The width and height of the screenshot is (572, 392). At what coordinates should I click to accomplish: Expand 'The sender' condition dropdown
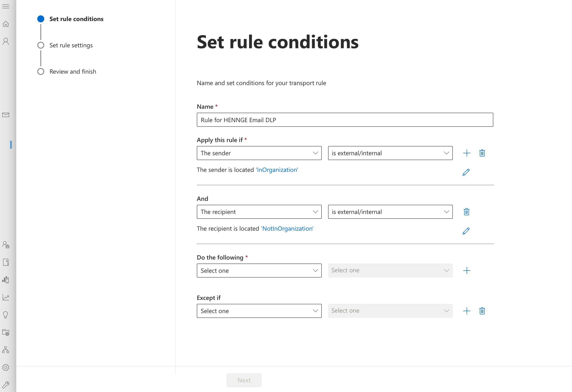pos(259,153)
